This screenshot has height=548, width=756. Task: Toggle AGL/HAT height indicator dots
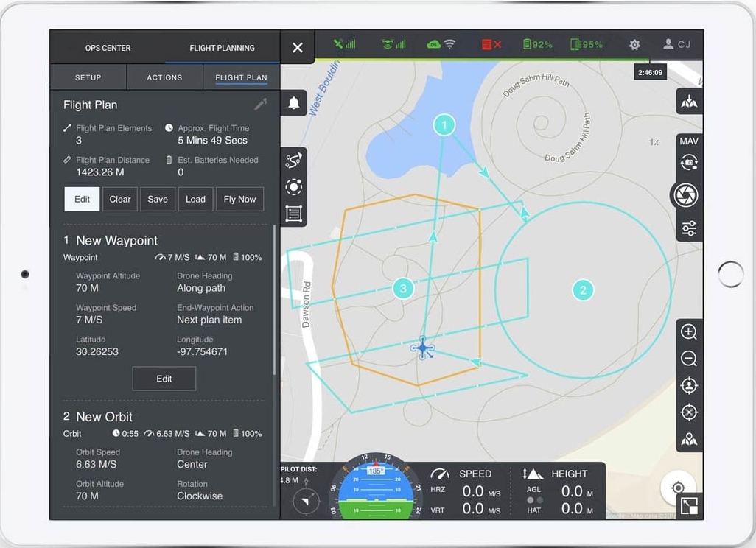tap(535, 500)
